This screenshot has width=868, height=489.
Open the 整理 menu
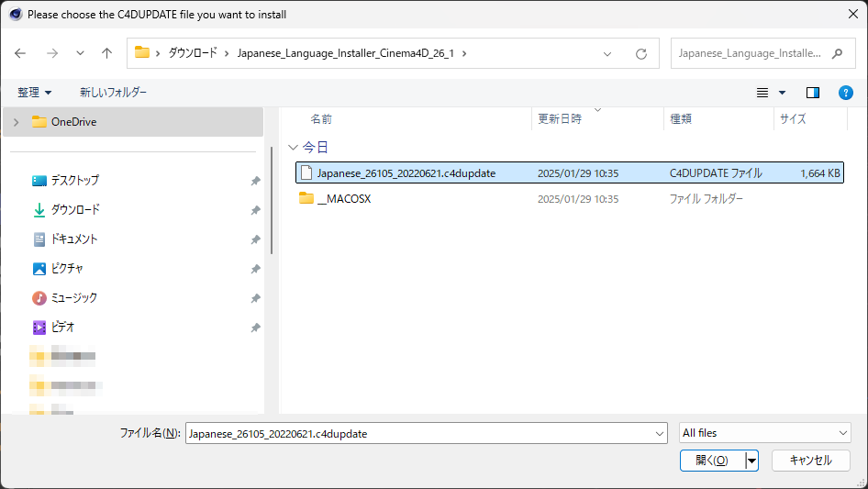click(34, 93)
